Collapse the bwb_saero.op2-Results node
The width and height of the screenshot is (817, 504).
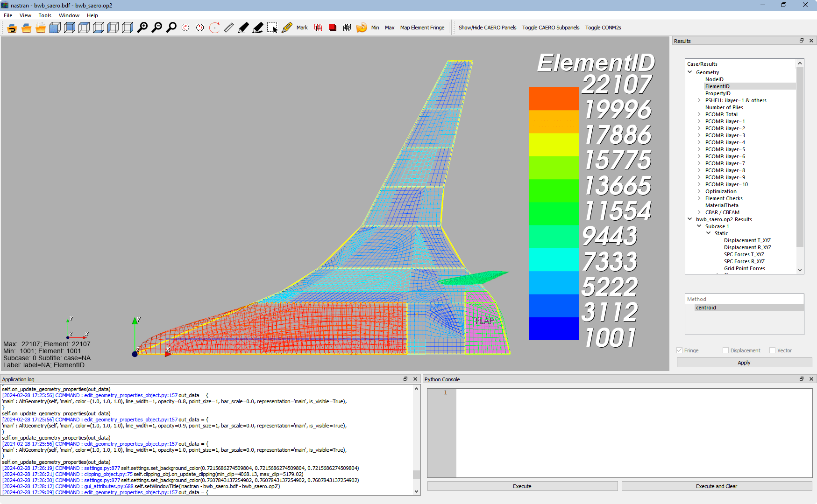[x=690, y=219]
